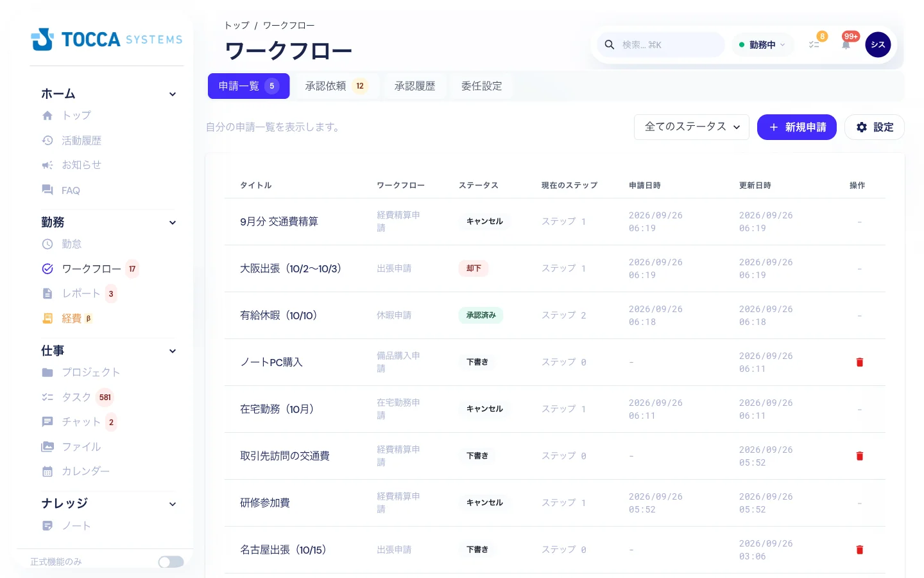Open the ノート note icon
The height and width of the screenshot is (578, 924).
point(47,526)
